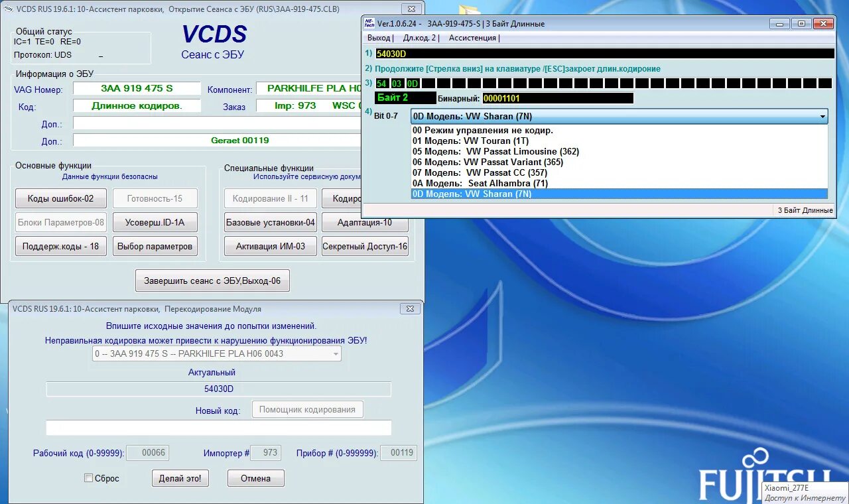Image resolution: width=849 pixels, height=504 pixels.
Task: Click Завершить сеанс с ЭБУ,Выход-06
Action: coord(212,281)
